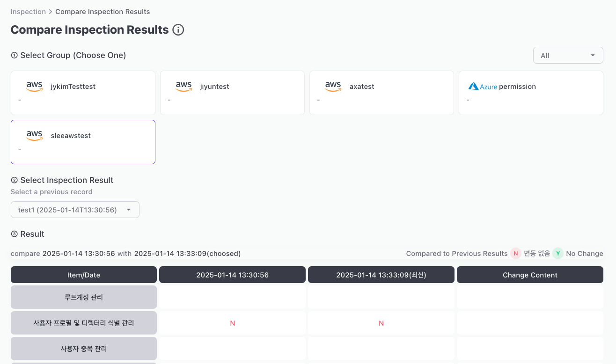Select the 루트계정 관리 row label
Viewport: 616px width, 364px height.
84,297
